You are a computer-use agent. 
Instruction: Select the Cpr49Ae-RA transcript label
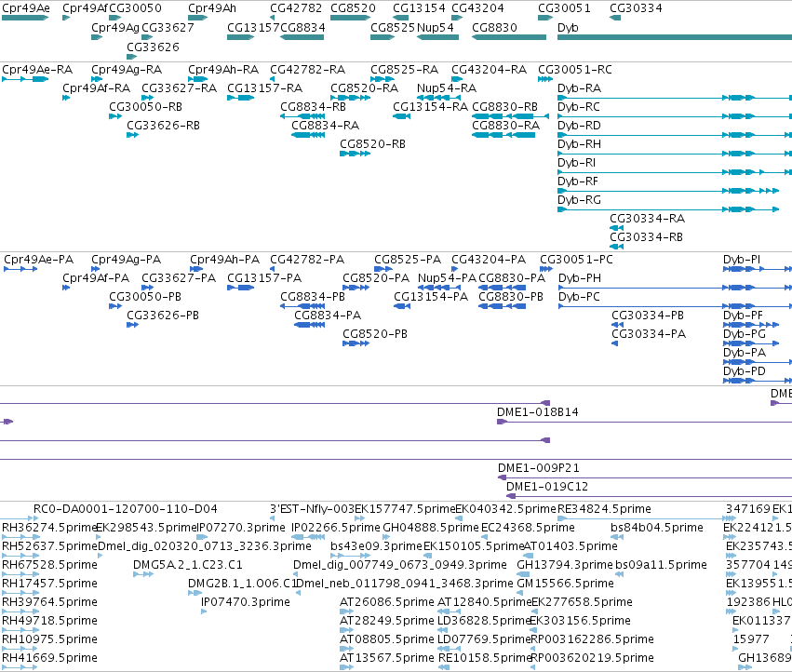(37, 70)
